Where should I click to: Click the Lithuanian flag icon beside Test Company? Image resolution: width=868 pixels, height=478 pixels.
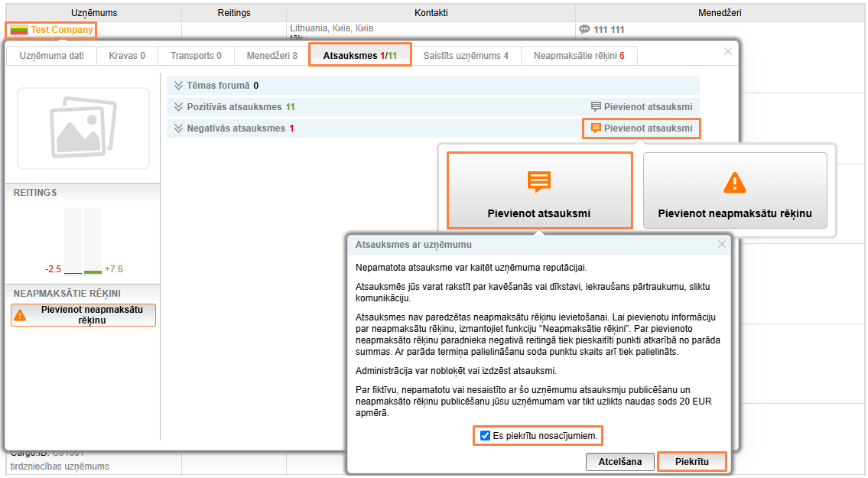pyautogui.click(x=19, y=31)
